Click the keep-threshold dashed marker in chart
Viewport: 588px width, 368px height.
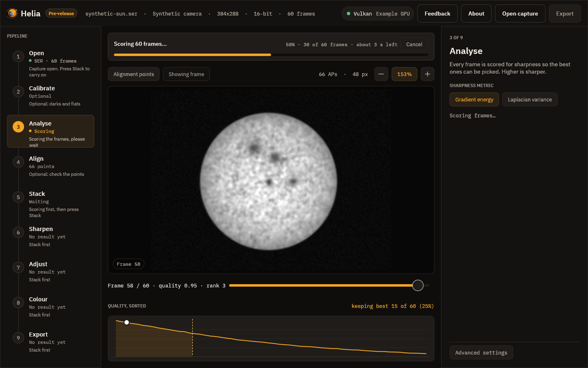click(192, 338)
